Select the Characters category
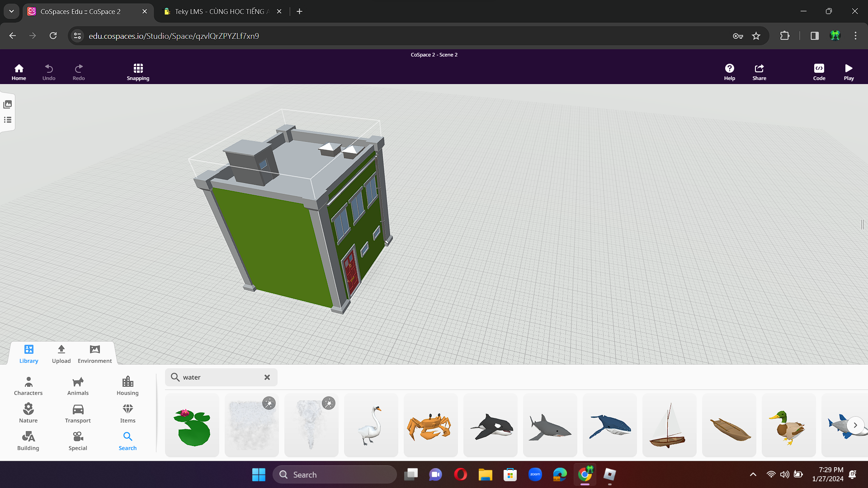Screen dimensions: 868x488 [28, 386]
